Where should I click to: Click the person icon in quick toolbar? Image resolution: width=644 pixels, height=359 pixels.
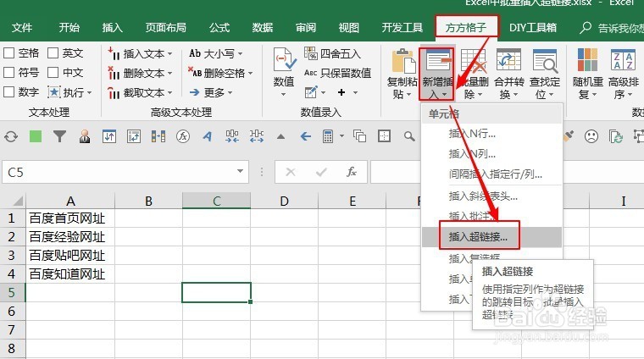point(85,136)
